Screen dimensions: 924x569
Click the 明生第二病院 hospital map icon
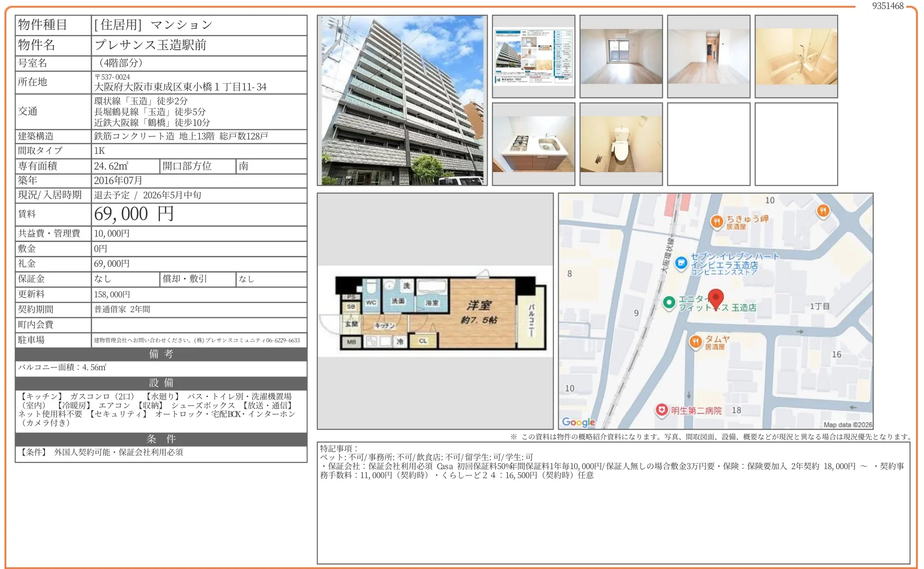pyautogui.click(x=661, y=410)
